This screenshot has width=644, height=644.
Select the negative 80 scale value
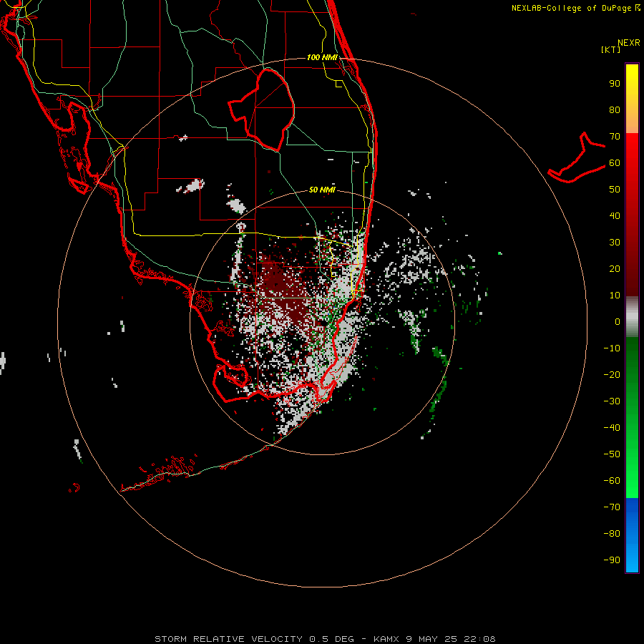click(x=612, y=534)
